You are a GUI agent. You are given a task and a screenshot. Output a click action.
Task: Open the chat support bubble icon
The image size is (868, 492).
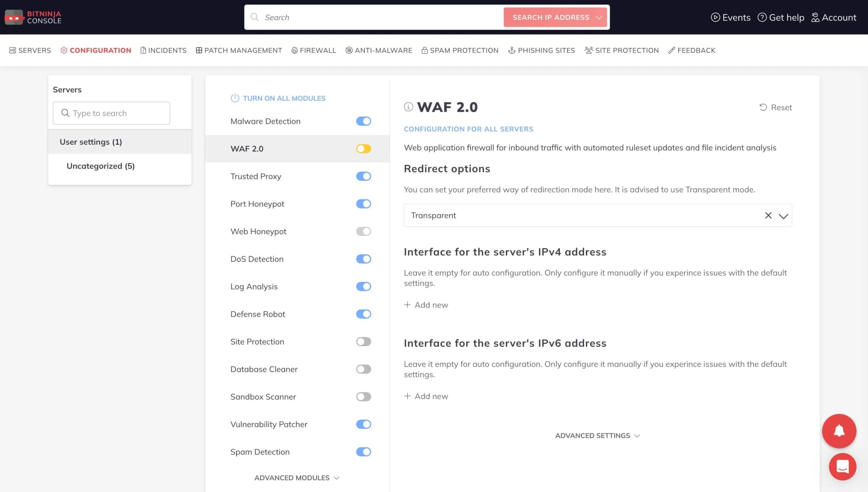[843, 466]
